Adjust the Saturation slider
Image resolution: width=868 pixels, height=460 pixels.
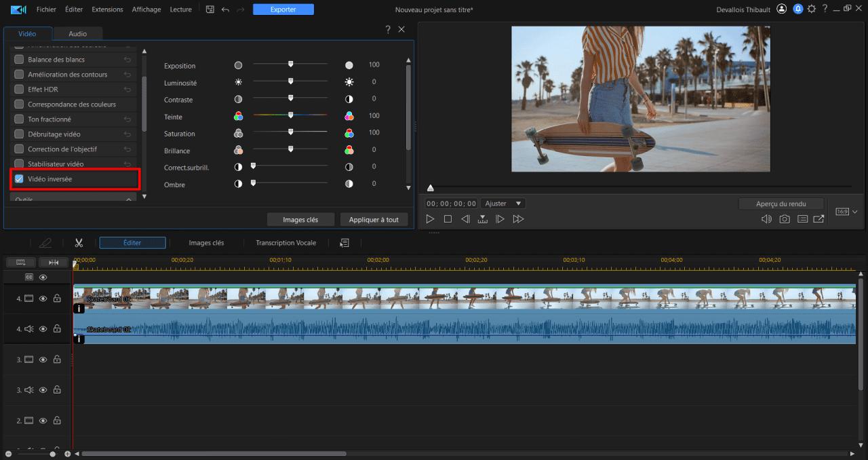pyautogui.click(x=291, y=133)
